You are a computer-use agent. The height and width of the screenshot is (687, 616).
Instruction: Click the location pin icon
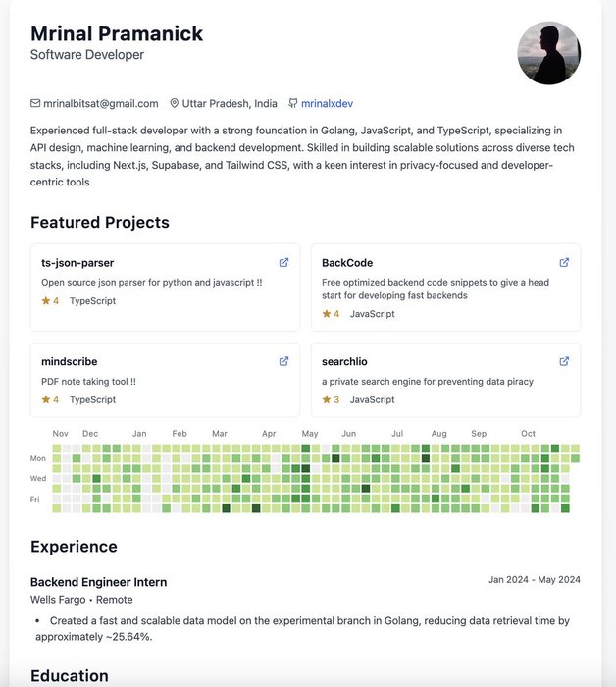tap(175, 103)
